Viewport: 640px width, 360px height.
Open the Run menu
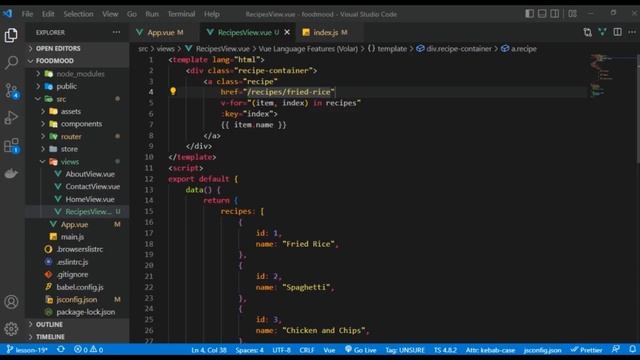pyautogui.click(x=152, y=14)
